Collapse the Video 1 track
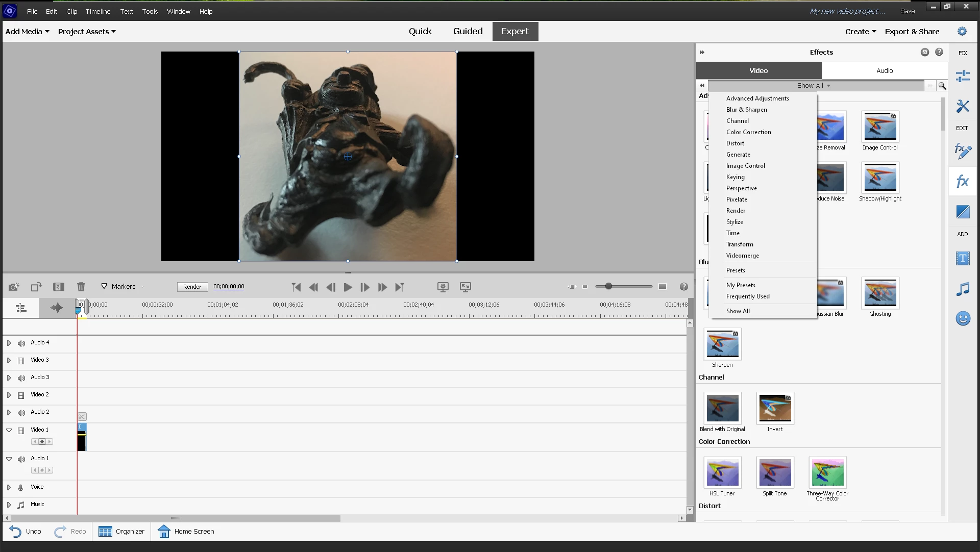 pyautogui.click(x=9, y=430)
